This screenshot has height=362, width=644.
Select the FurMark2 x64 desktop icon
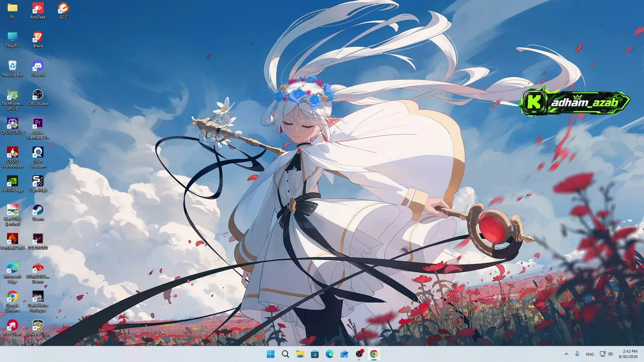[x=13, y=242]
